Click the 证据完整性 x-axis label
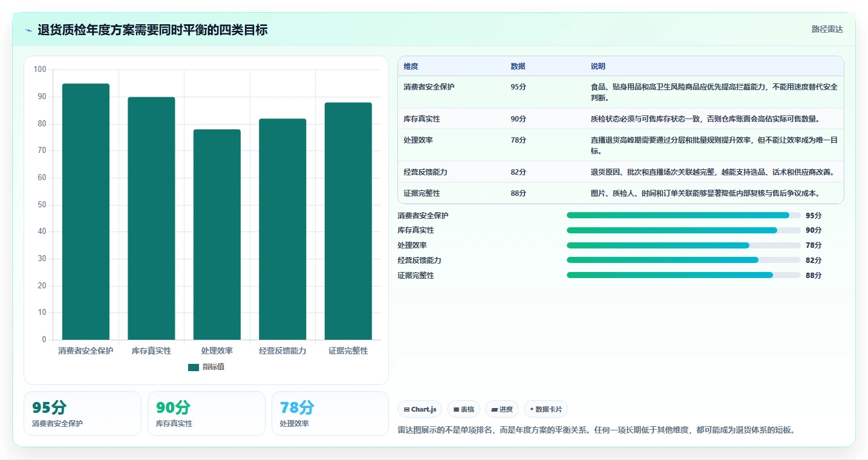 [x=348, y=351]
